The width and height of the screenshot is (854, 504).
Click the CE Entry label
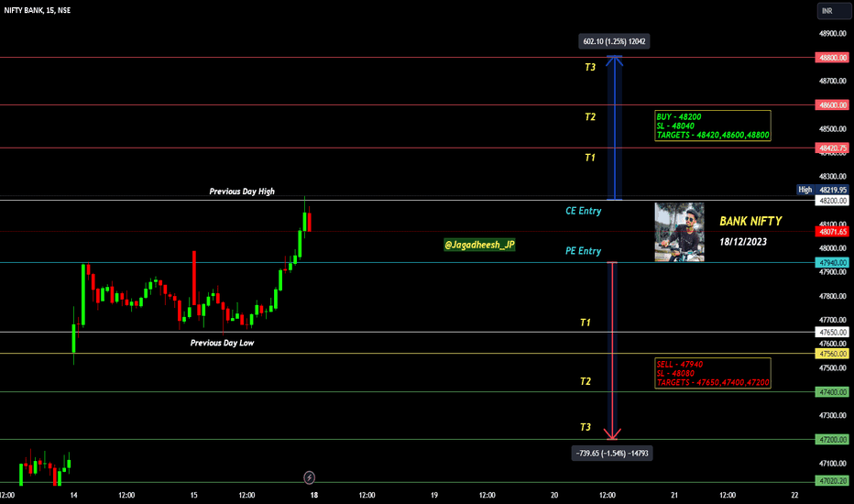[584, 211]
